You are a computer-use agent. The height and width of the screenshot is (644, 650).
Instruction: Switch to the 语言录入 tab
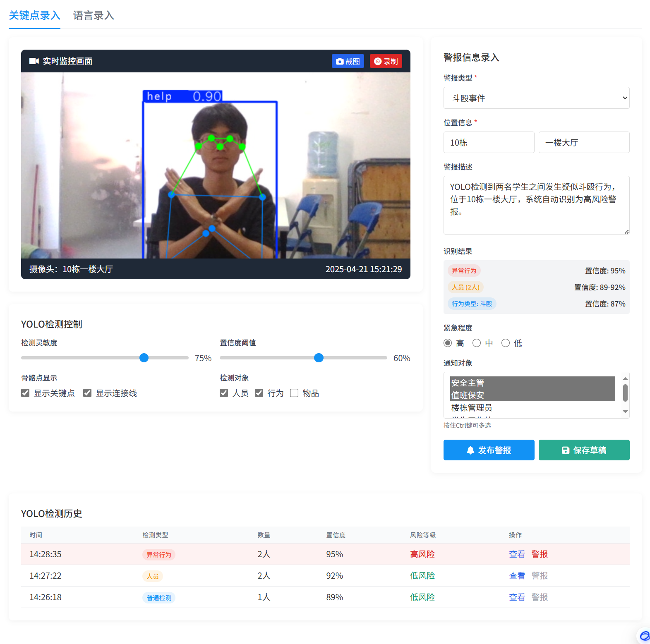pos(94,15)
